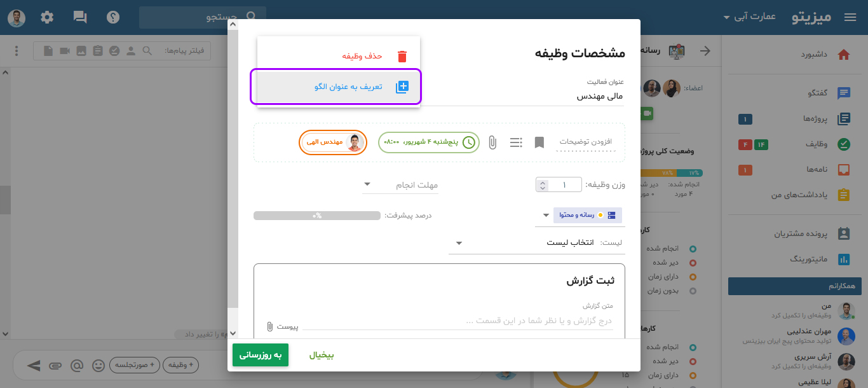
Task: Attach a file using the paperclip icon
Action: click(x=492, y=142)
